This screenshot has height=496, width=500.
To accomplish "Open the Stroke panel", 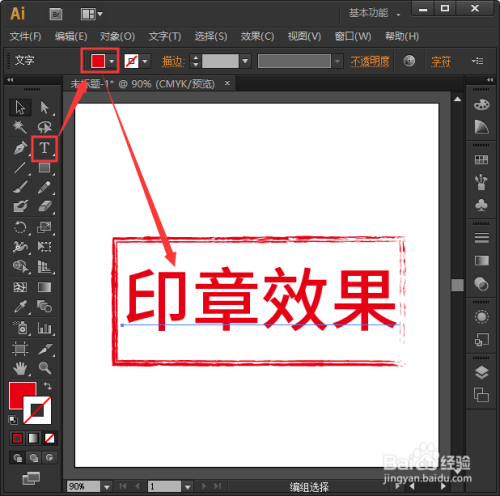I will (481, 238).
